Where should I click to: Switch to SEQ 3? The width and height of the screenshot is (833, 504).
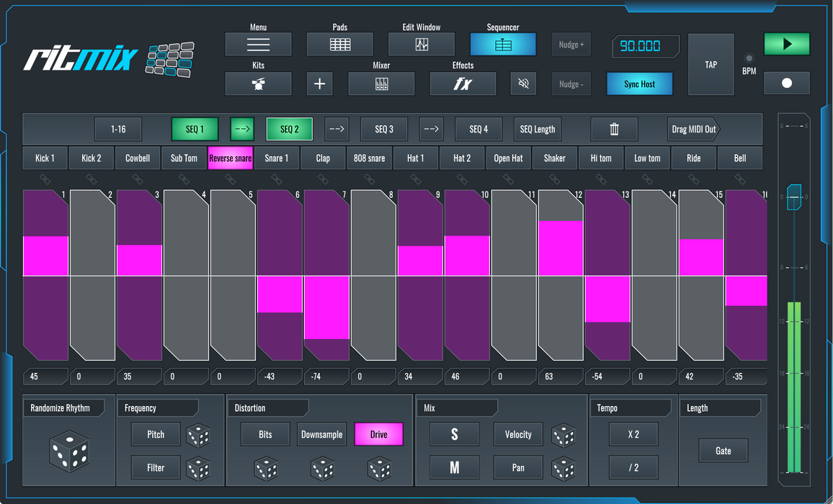[384, 130]
